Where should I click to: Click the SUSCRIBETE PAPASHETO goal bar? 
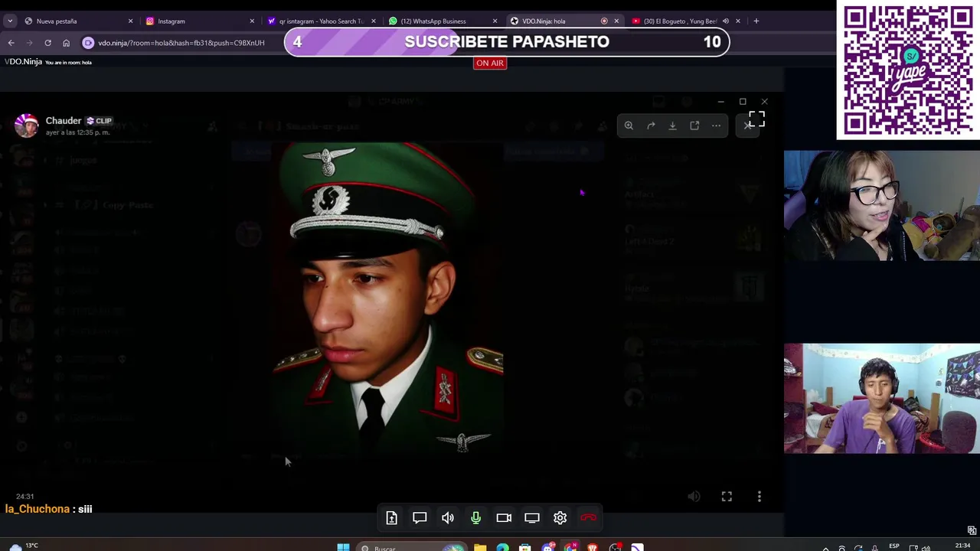click(x=506, y=42)
